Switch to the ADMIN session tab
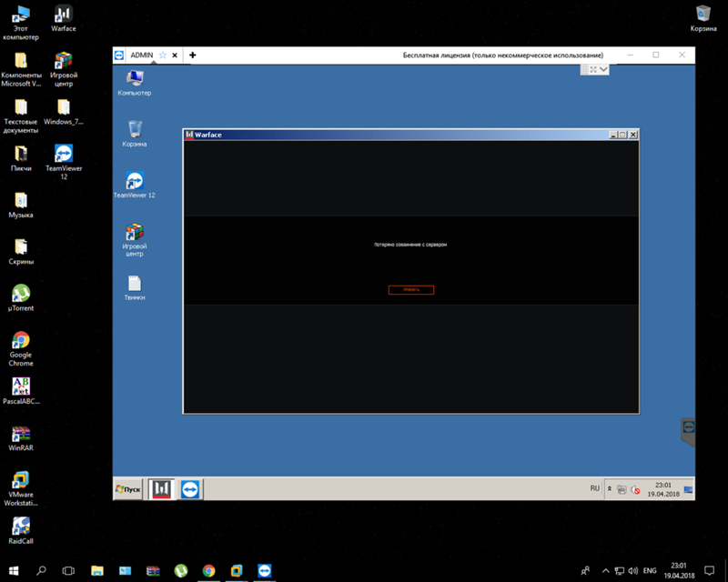This screenshot has width=728, height=582. pos(142,55)
